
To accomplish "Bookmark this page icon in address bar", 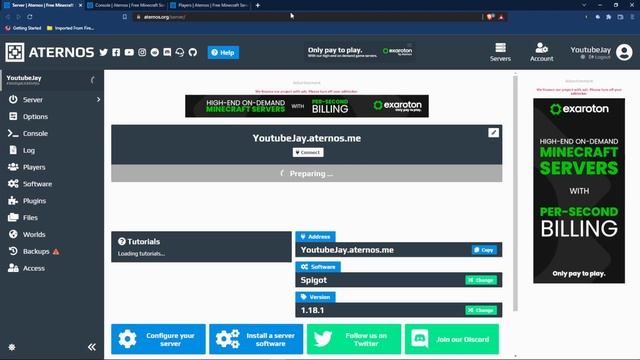I will click(124, 17).
